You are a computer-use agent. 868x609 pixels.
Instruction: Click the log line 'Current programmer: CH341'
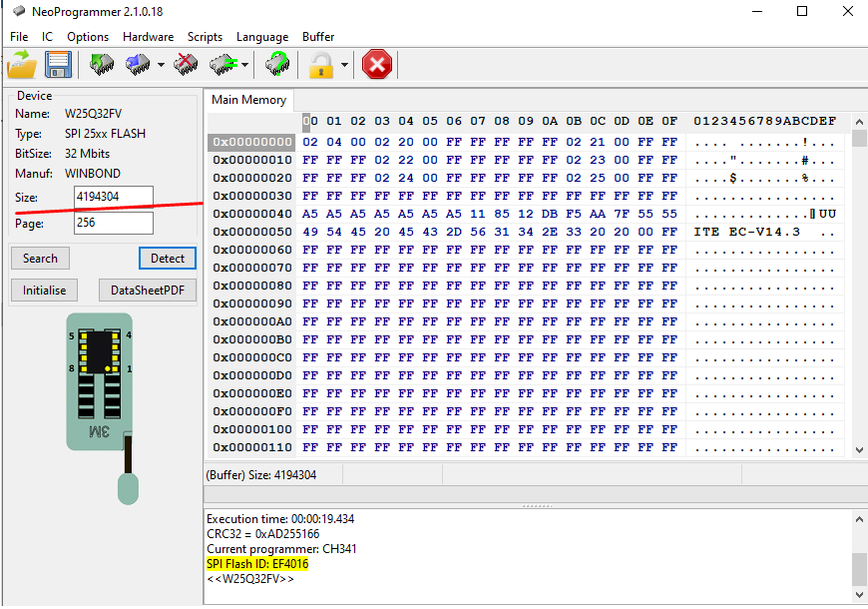[x=281, y=549]
